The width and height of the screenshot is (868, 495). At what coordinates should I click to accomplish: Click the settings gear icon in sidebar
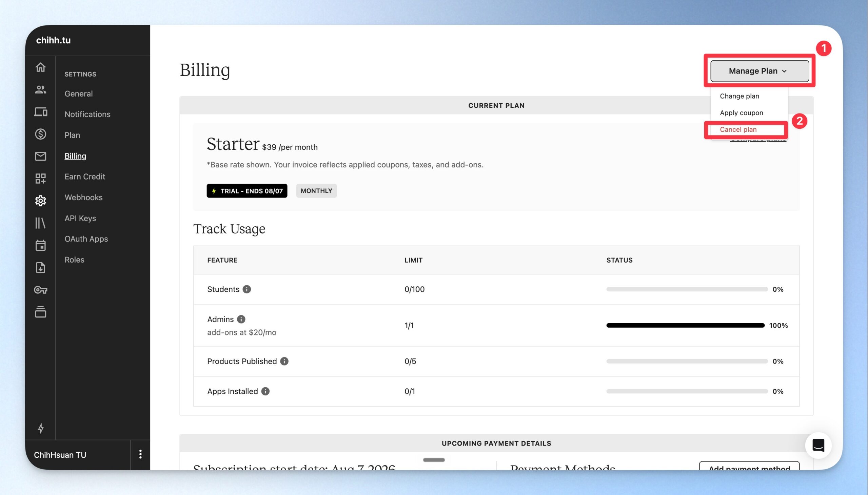point(40,201)
